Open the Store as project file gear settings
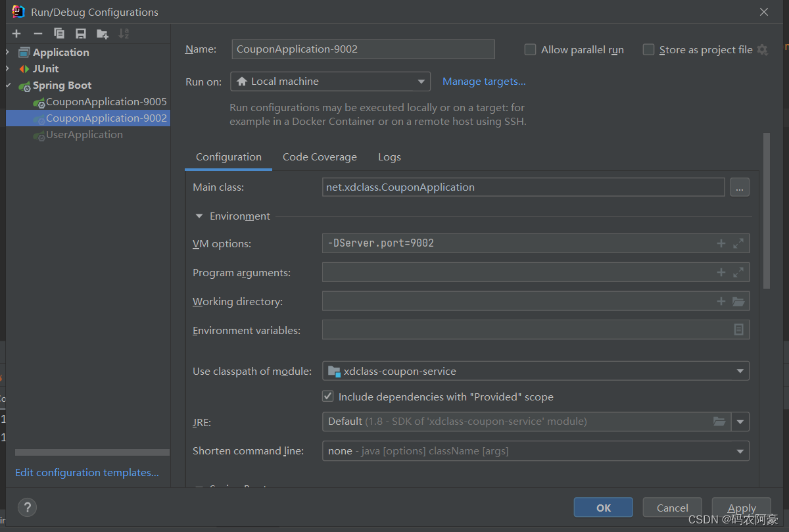 (x=762, y=49)
